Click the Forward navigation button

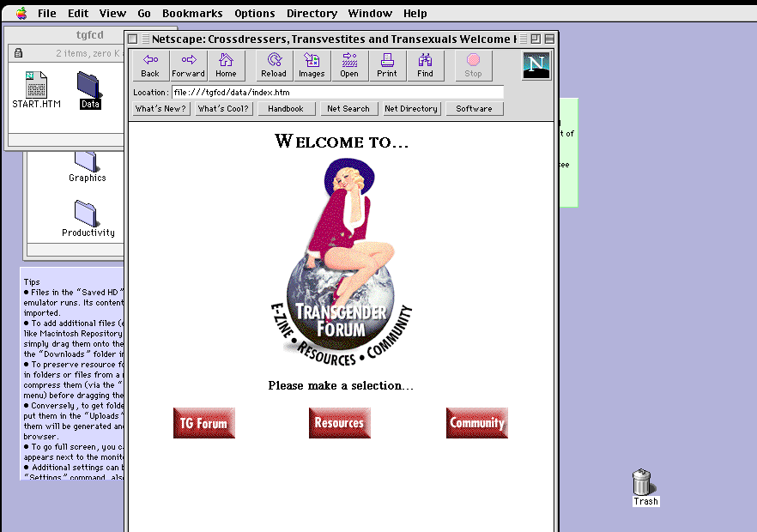click(x=188, y=66)
